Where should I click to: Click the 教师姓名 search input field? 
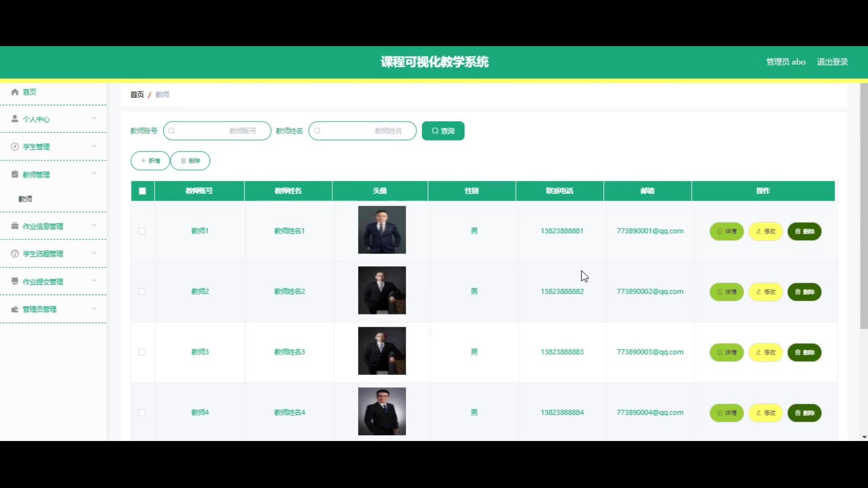click(363, 131)
